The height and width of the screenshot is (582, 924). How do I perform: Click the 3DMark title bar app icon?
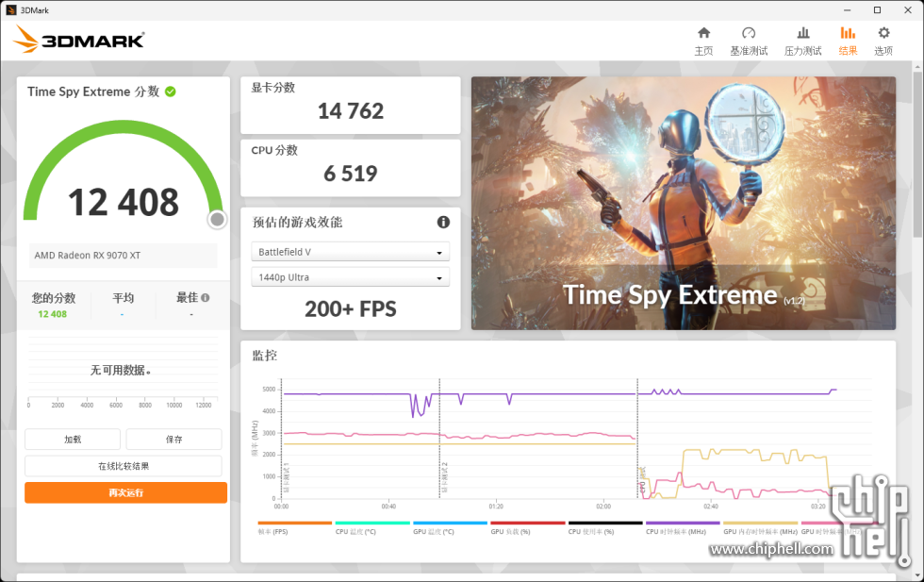click(11, 10)
